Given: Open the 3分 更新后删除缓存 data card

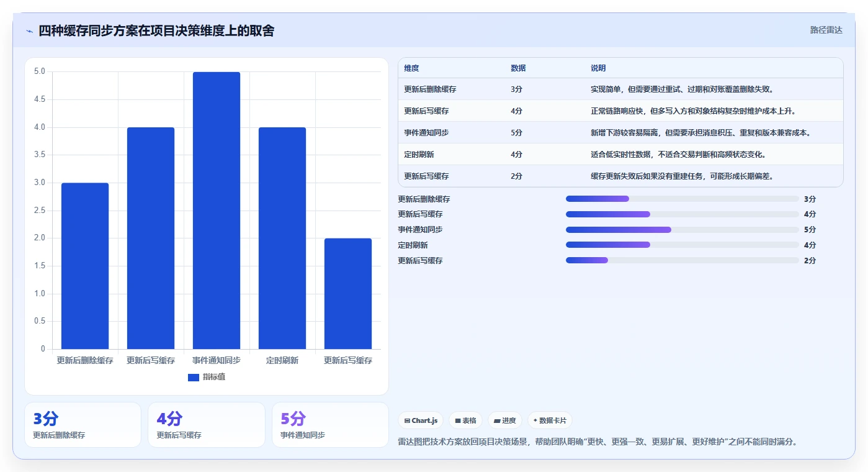Looking at the screenshot, I should coord(83,425).
